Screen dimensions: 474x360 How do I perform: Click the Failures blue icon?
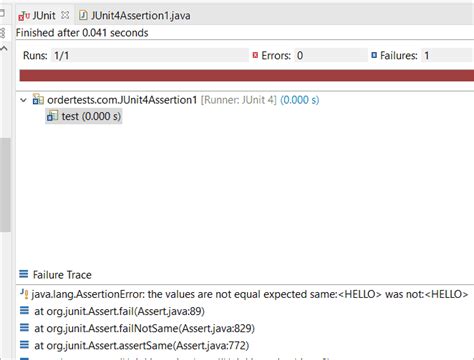tap(374, 55)
